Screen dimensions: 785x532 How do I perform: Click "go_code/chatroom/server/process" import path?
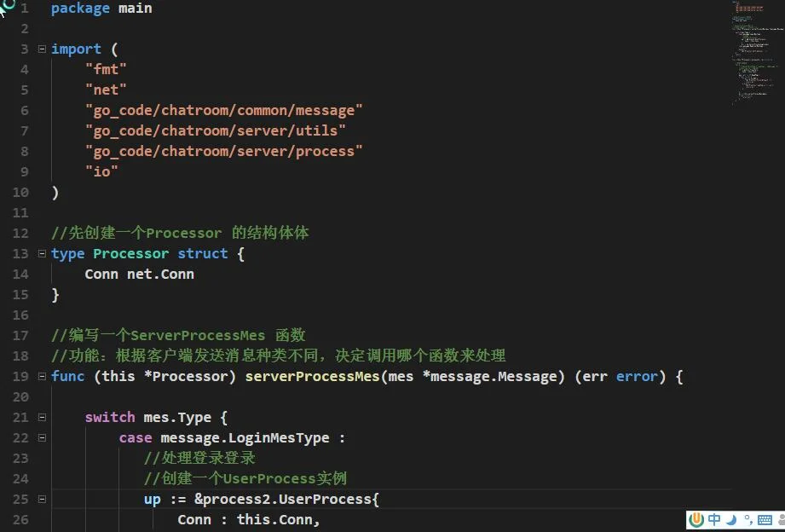point(224,151)
